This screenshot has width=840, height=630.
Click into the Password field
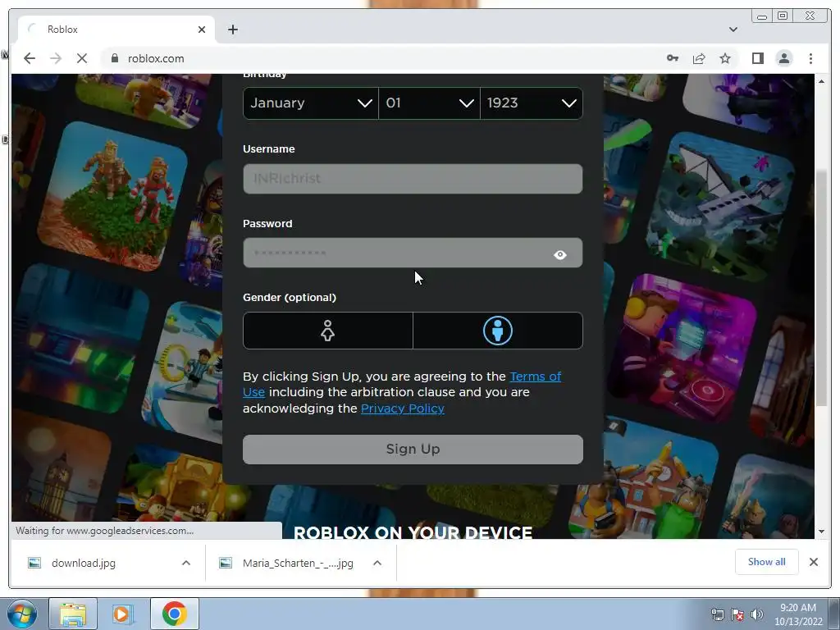[413, 253]
